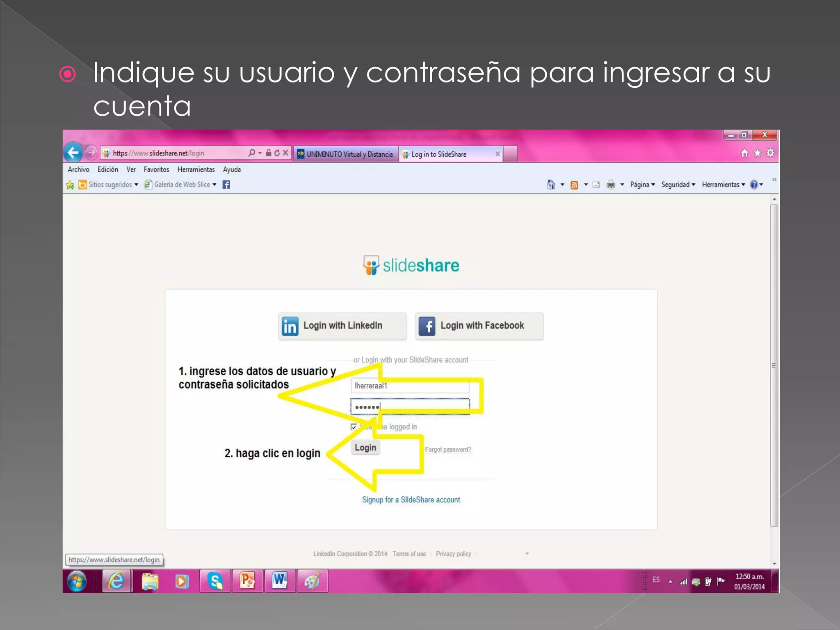The image size is (840, 630).
Task: Open the Página dropdown menu
Action: 642,185
